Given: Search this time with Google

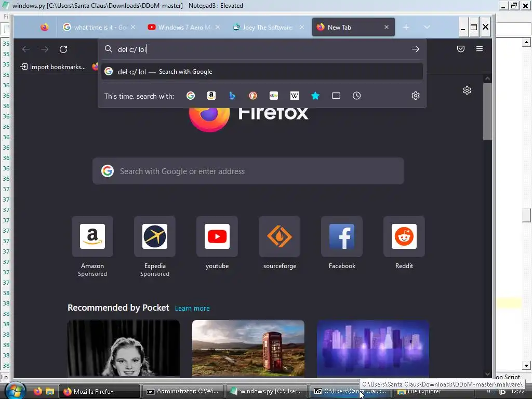Looking at the screenshot, I should tap(191, 96).
